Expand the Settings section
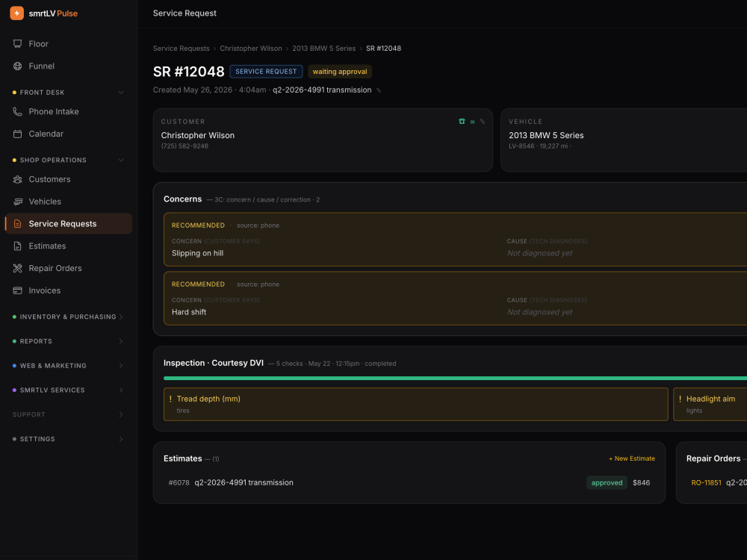747x560 pixels. click(121, 439)
